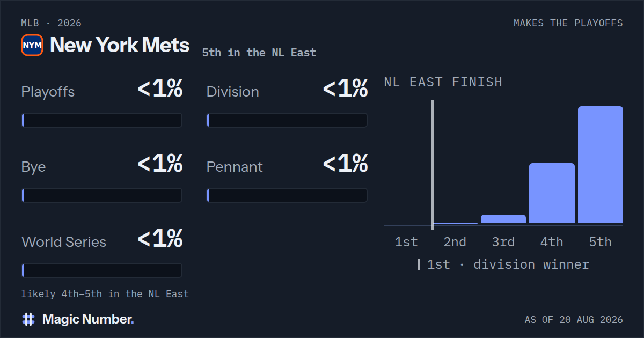The image size is (644, 338).
Task: Click the 2nd axis label
Action: pos(455,242)
